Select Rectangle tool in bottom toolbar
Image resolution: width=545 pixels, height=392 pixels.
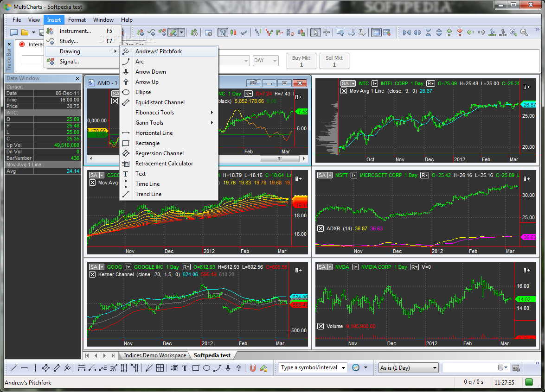(196, 368)
